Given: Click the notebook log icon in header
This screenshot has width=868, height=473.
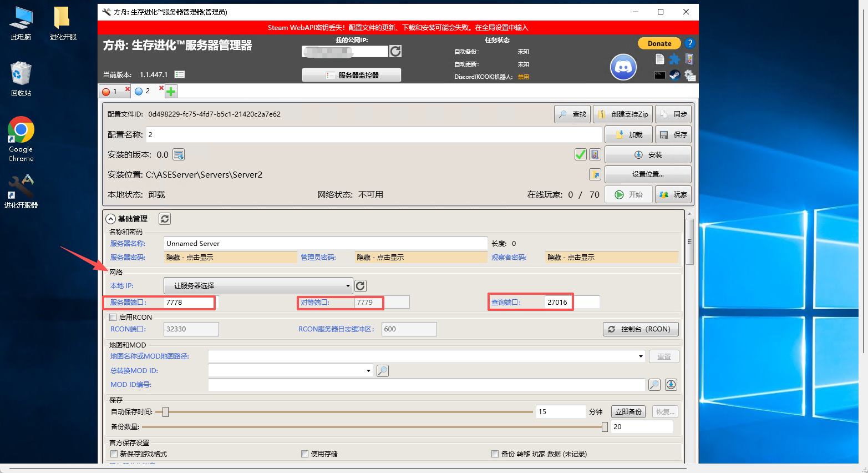Looking at the screenshot, I should [x=689, y=59].
